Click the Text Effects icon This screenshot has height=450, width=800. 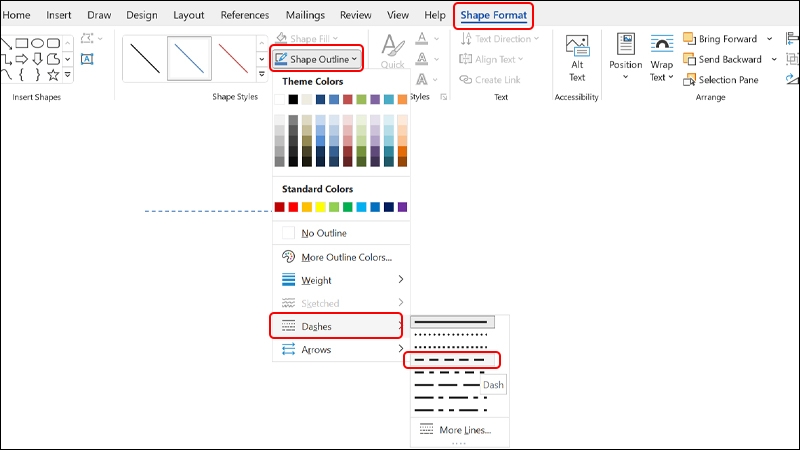[422, 80]
